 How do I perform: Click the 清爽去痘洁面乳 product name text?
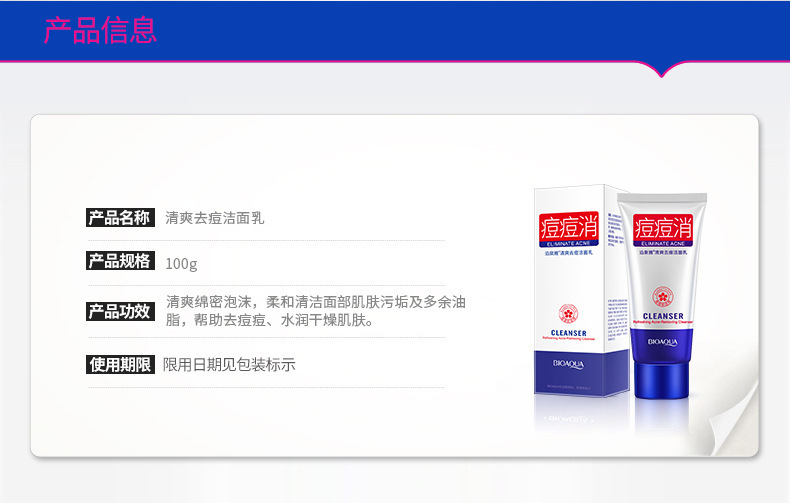coord(215,218)
